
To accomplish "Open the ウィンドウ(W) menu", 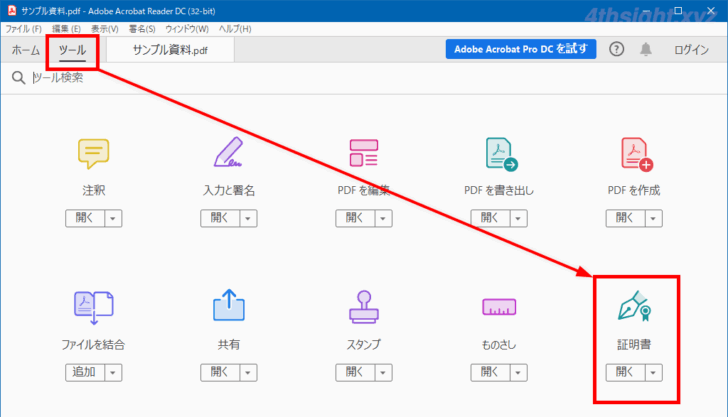I will click(187, 29).
